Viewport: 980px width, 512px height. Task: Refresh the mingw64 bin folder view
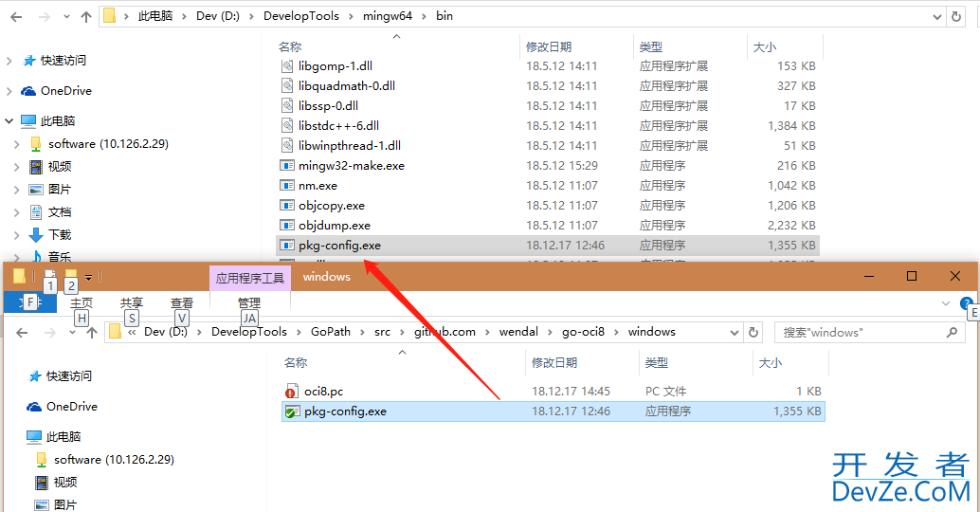click(x=956, y=17)
